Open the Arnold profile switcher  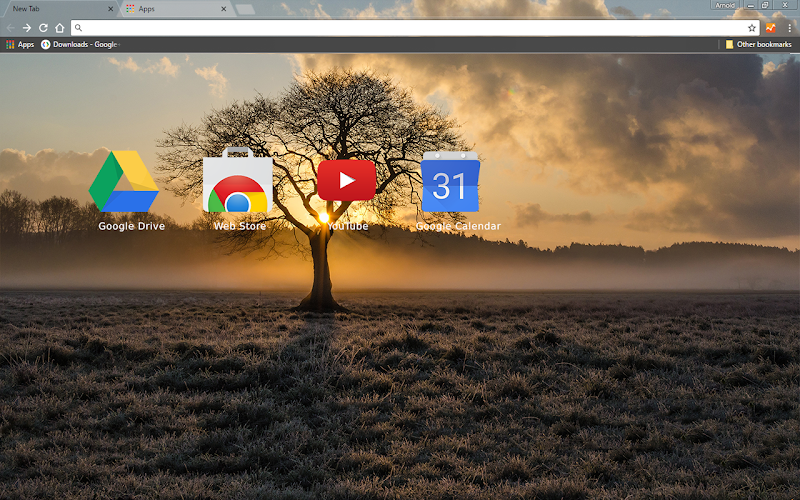pos(724,5)
